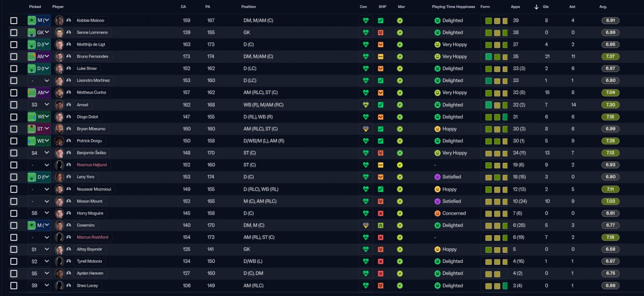The image size is (644, 296).
Task: Click Casemiro's match sharpness icon
Action: click(x=381, y=225)
